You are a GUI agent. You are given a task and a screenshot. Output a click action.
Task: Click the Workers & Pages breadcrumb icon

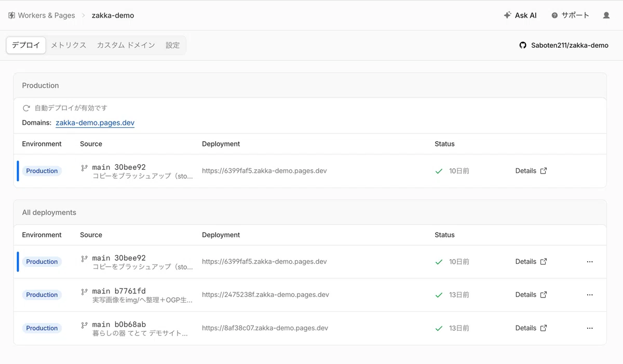click(11, 16)
